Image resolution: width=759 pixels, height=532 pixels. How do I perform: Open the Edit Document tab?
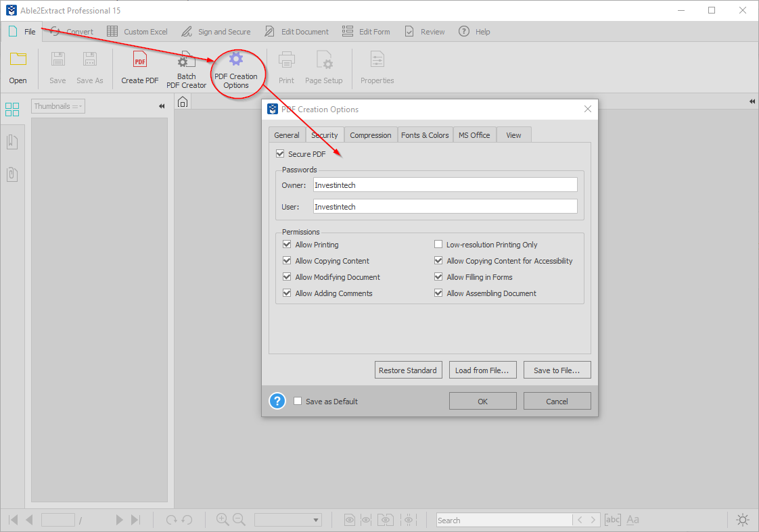pos(296,32)
